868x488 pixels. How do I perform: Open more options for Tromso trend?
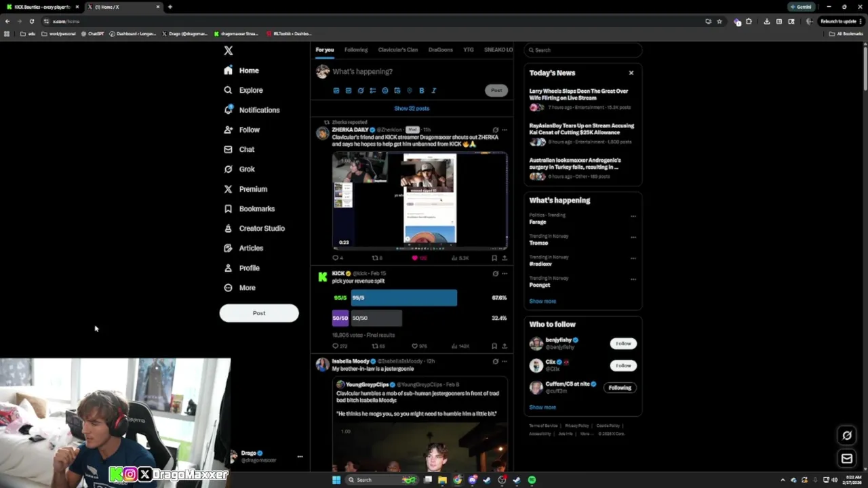(633, 237)
